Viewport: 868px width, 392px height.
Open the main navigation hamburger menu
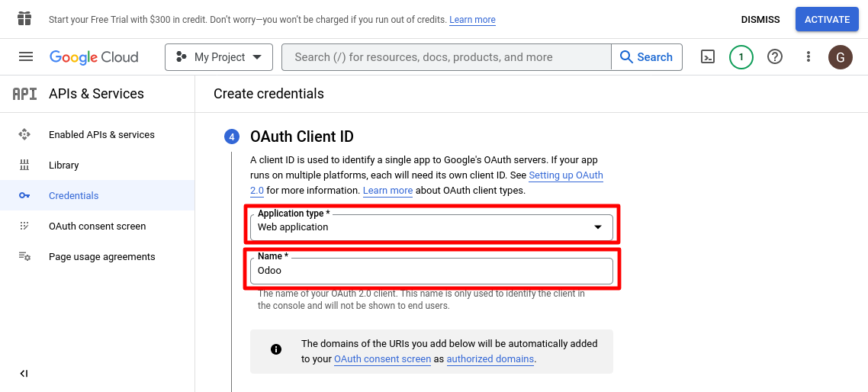26,57
